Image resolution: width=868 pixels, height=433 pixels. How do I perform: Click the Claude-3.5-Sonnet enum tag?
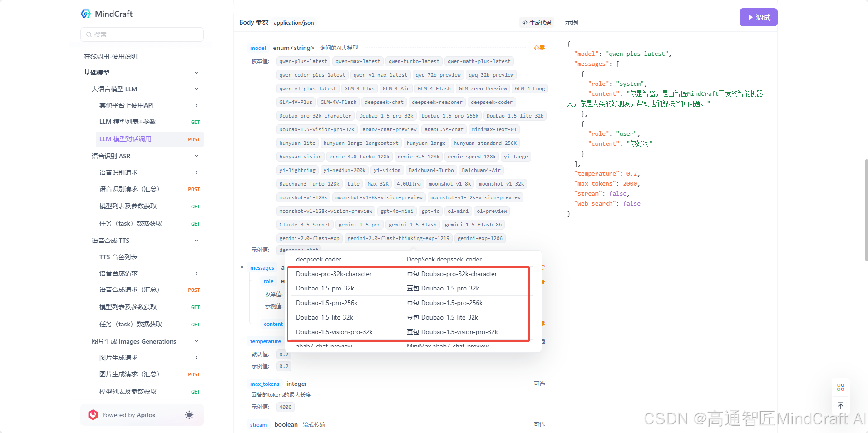pos(305,225)
